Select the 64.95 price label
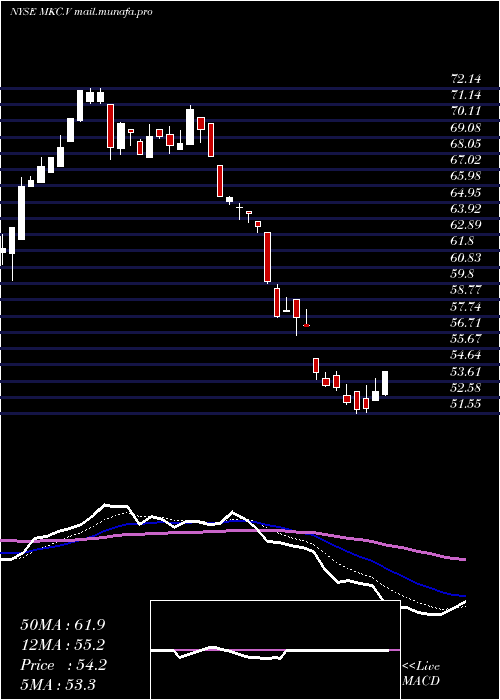Screen dimensions: 500x700 coord(466,192)
